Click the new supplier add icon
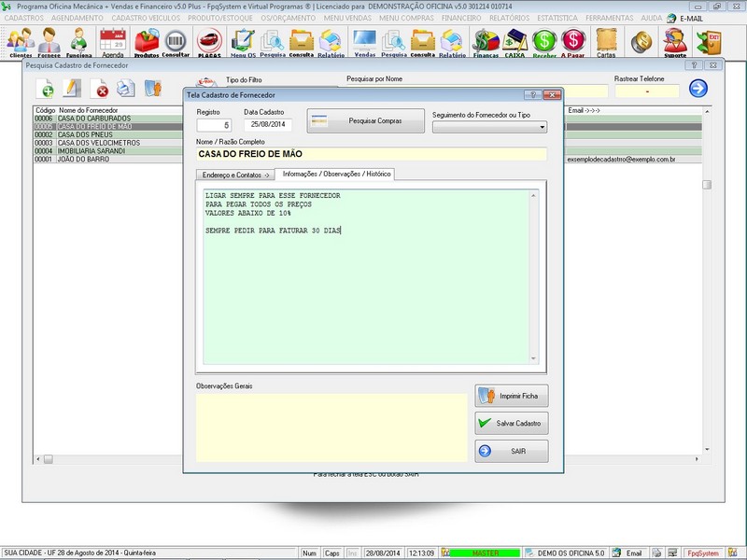747x560 pixels. tap(45, 89)
